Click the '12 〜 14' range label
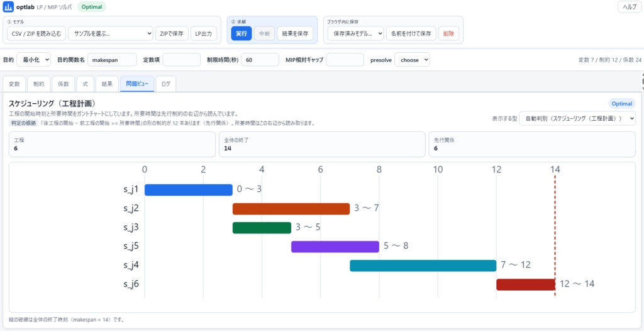The image size is (644, 331). click(577, 284)
